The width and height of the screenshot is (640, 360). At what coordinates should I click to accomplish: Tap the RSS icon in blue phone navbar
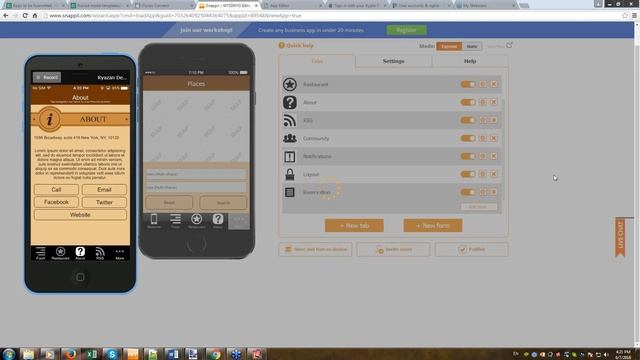(100, 253)
